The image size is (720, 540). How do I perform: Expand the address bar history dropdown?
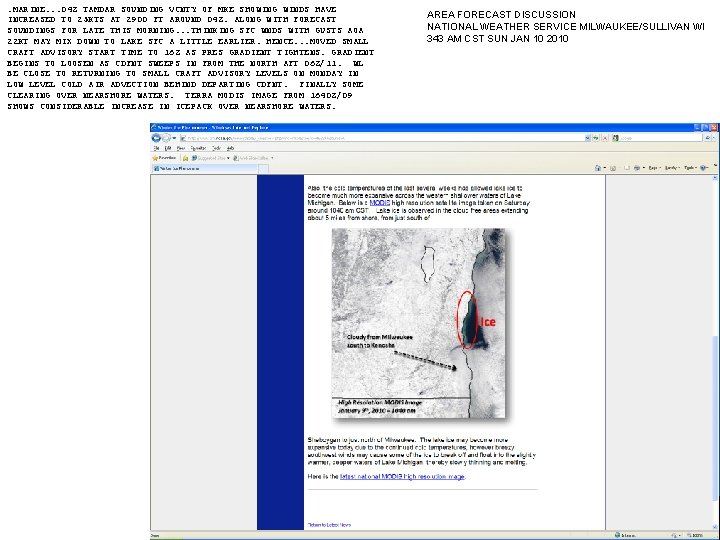point(588,138)
